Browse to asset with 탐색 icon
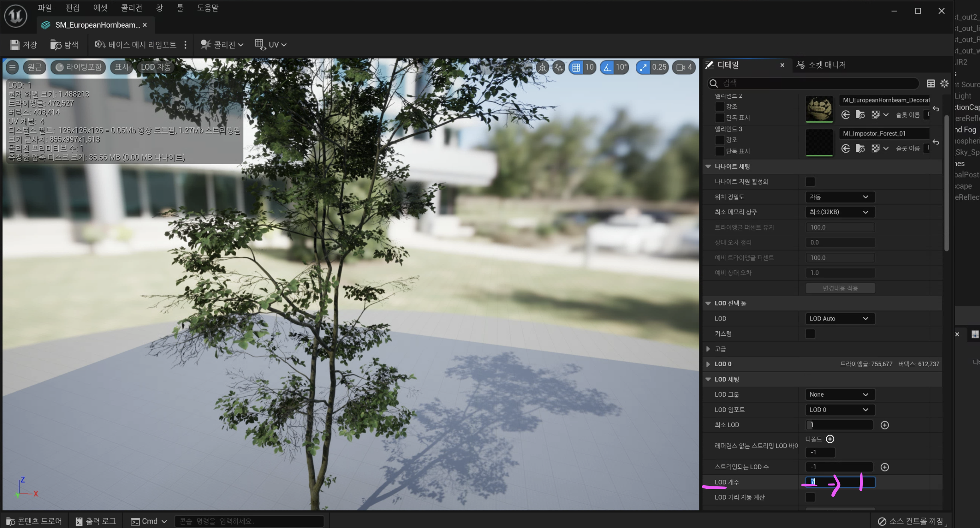The width and height of the screenshot is (980, 528). (x=56, y=45)
